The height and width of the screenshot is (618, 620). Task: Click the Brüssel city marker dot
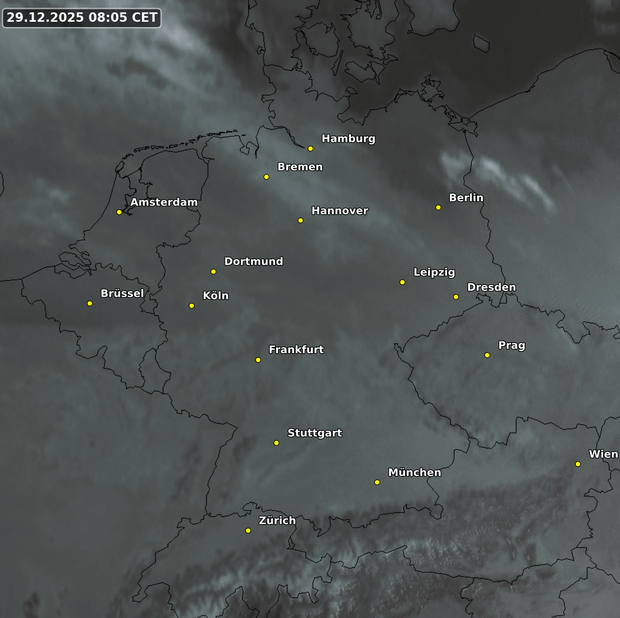[x=90, y=303]
